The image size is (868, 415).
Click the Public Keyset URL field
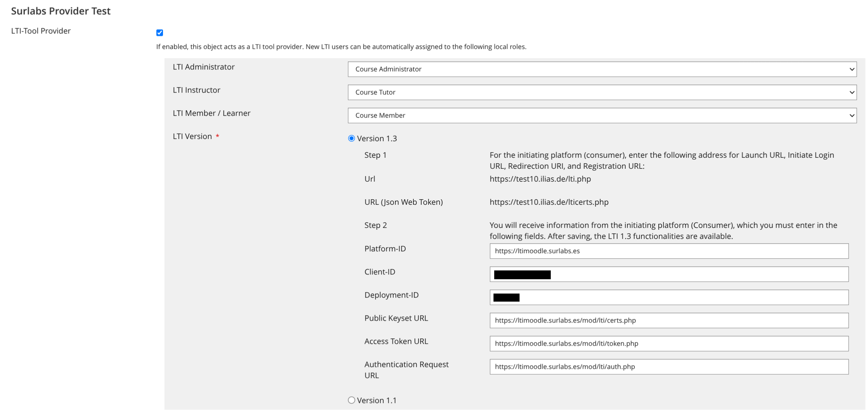(x=669, y=320)
